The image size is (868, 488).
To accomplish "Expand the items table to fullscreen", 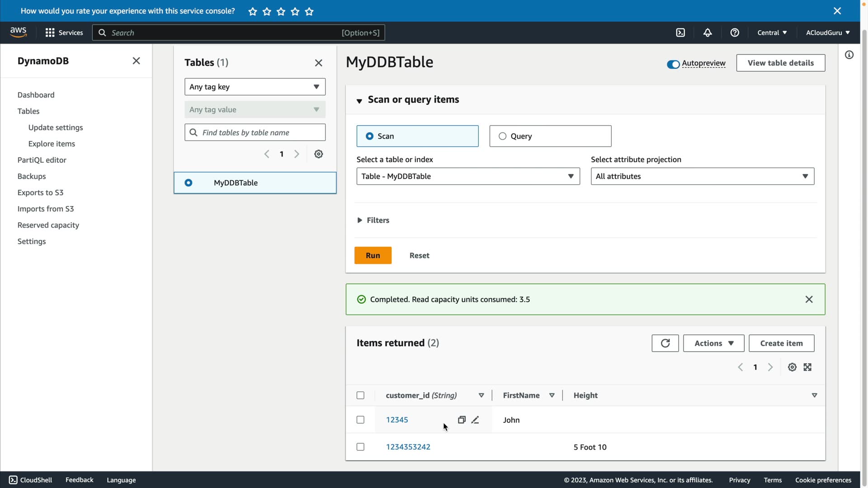I will pyautogui.click(x=807, y=367).
